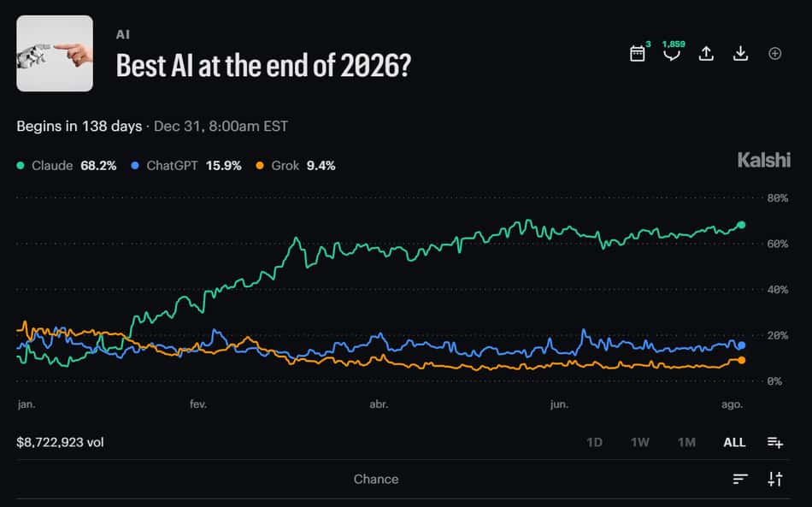
Task: Toggle the Claude series in legend
Action: click(67, 166)
